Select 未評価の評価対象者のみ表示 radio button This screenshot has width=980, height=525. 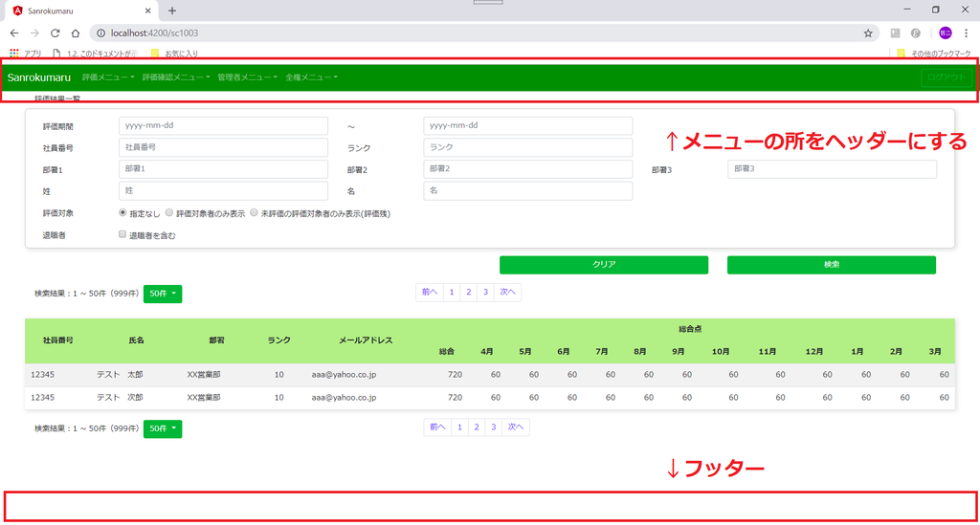pos(254,213)
